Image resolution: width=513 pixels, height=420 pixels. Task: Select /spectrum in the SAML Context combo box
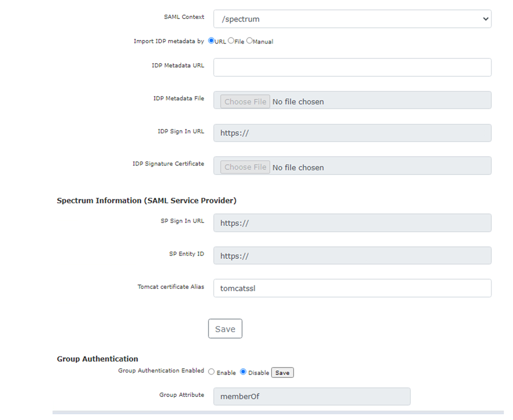coord(351,18)
